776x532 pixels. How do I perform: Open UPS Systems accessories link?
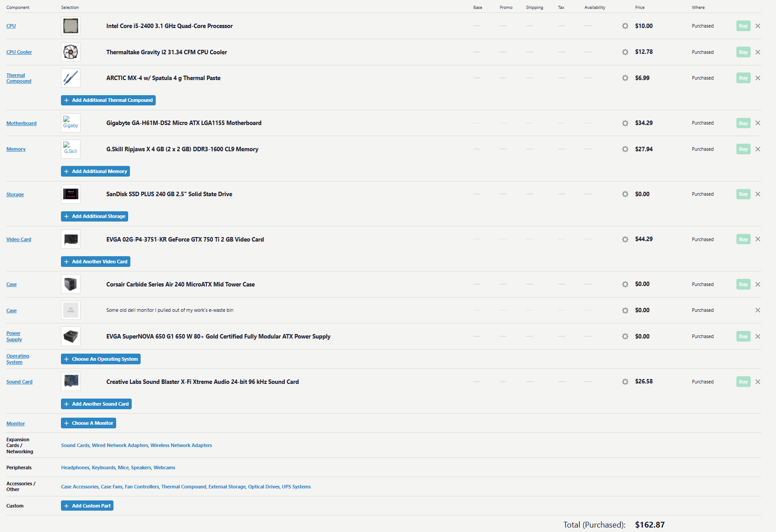point(296,487)
